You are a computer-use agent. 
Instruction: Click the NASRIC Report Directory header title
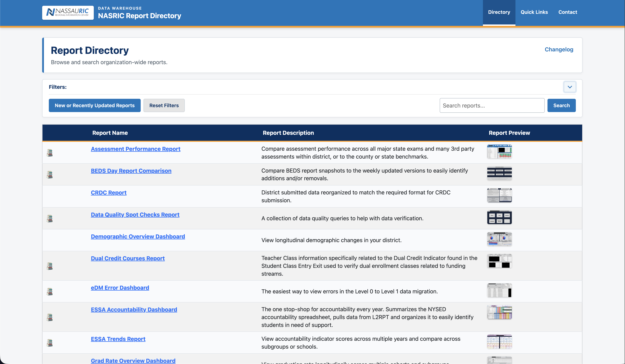coord(140,16)
